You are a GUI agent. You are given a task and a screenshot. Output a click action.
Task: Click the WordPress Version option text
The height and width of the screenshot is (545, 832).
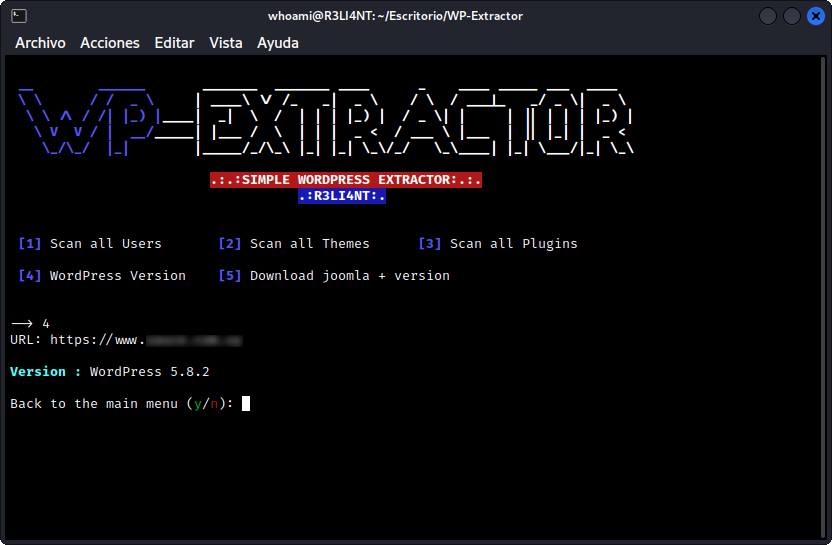click(118, 275)
